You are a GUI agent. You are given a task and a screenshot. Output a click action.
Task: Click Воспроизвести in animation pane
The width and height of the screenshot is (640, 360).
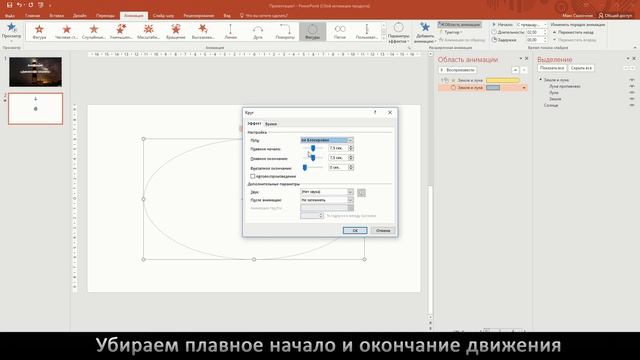(x=458, y=70)
